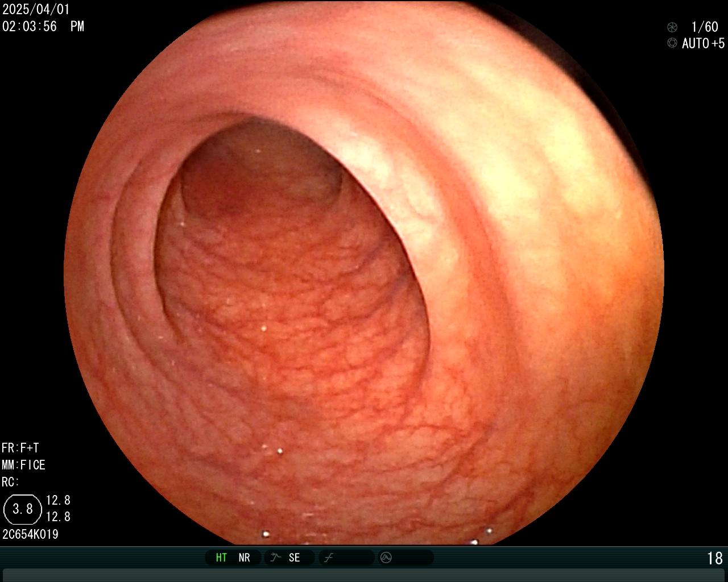Click the HT indicator in the status bar
This screenshot has width=728, height=582.
pos(221,558)
